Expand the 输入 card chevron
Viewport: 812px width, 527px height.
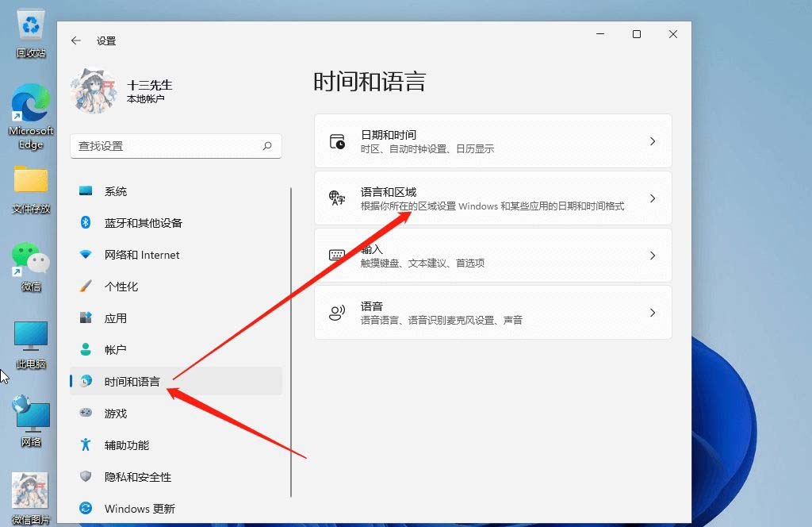[x=653, y=256]
